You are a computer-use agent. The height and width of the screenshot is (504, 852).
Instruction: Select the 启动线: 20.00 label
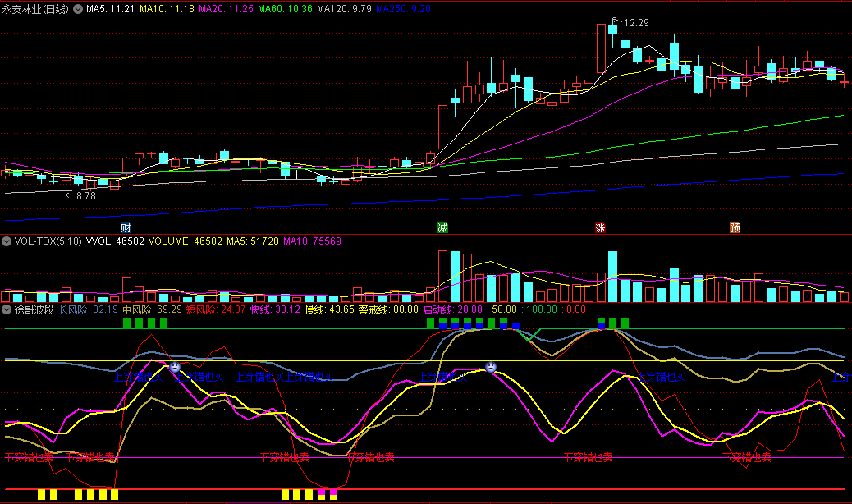(452, 309)
